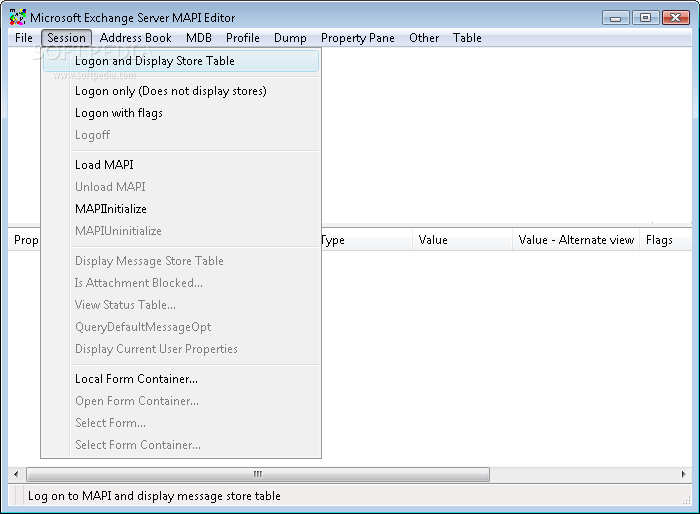This screenshot has height=514, width=700.
Task: Open the Address Book menu
Action: click(136, 38)
